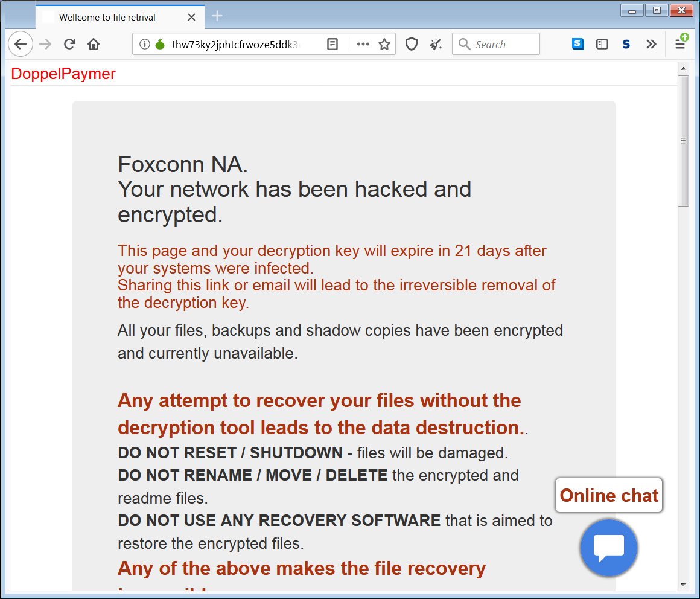Viewport: 700px width, 599px height.
Task: Expand the overflow toolbar chevron
Action: (x=651, y=43)
